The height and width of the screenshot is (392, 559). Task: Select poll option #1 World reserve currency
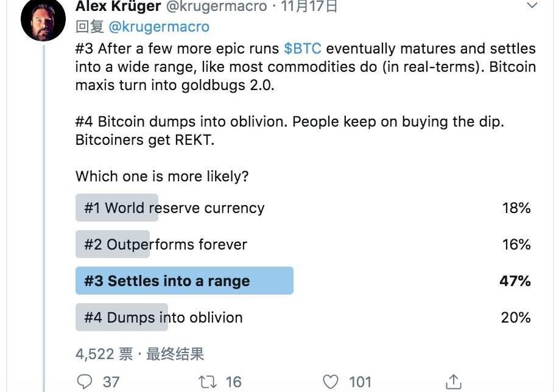click(x=174, y=208)
